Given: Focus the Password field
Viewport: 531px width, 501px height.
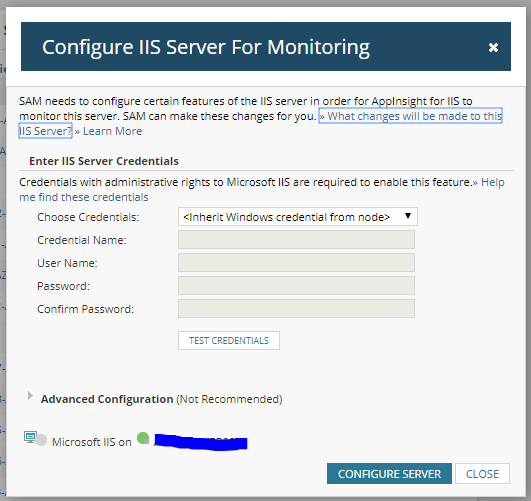Looking at the screenshot, I should (296, 286).
